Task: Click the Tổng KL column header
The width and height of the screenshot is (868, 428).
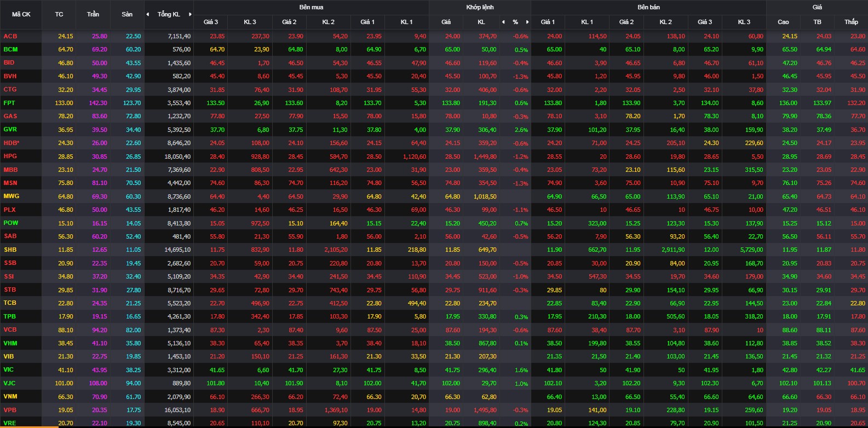Action: (x=169, y=14)
